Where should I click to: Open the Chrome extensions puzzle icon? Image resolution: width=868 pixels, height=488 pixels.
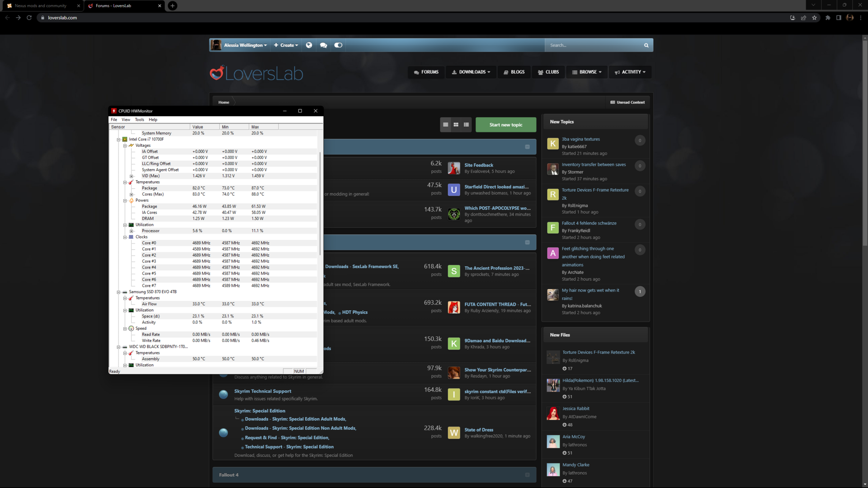(828, 18)
